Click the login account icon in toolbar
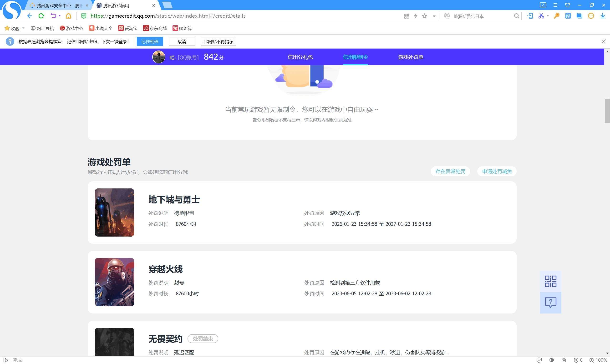The height and width of the screenshot is (364, 610). [x=530, y=16]
